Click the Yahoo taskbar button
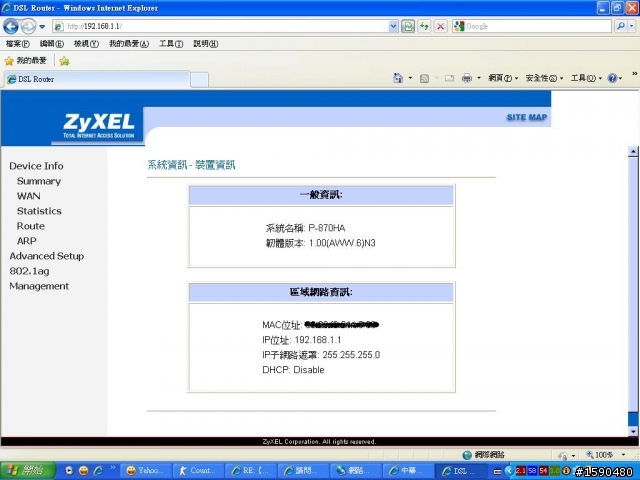This screenshot has height=480, width=640. pyautogui.click(x=145, y=471)
